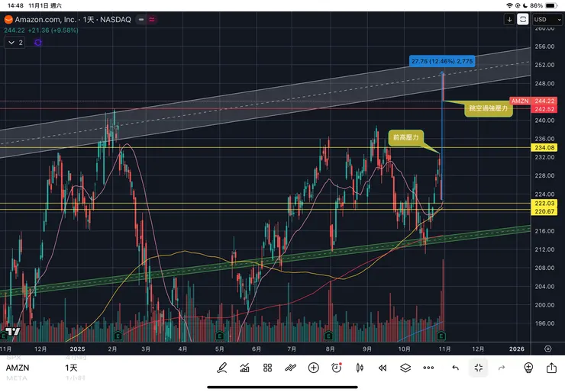Toggle the grey dash status pill
Viewport: 565px width, 392px height.
click(141, 19)
